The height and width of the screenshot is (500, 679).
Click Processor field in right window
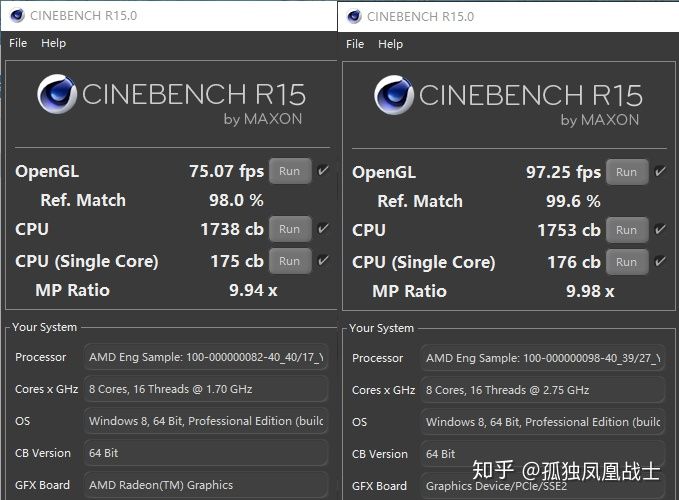[x=543, y=358]
